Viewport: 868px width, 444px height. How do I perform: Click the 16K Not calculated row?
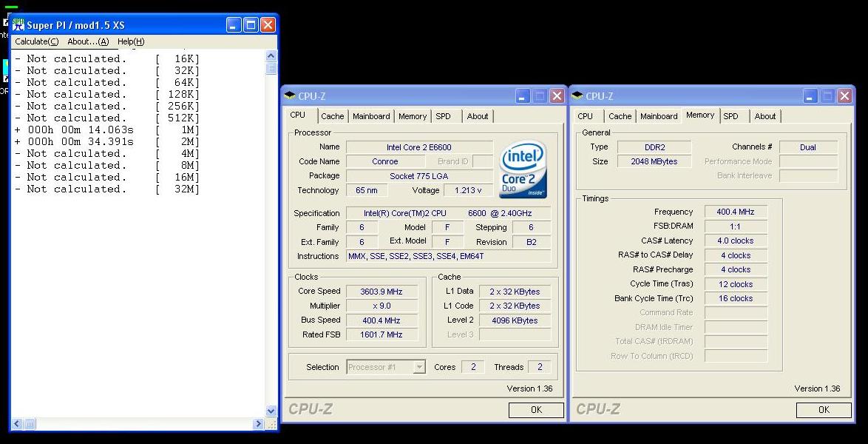click(107, 58)
